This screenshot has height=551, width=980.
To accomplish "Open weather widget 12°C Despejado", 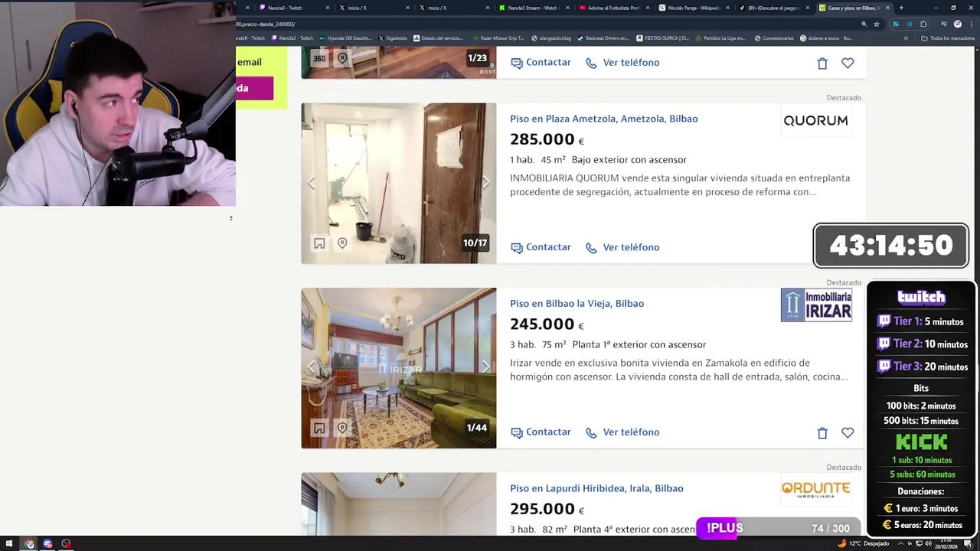I will [x=864, y=544].
